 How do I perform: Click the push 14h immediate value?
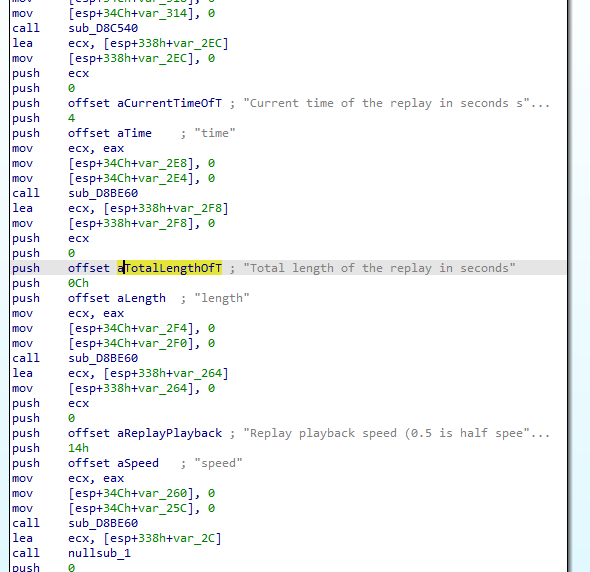[x=78, y=448]
